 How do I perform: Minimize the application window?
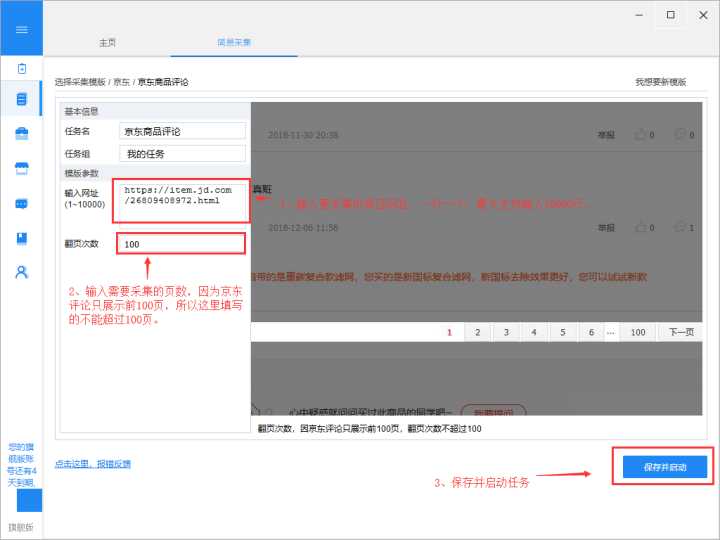pyautogui.click(x=639, y=15)
